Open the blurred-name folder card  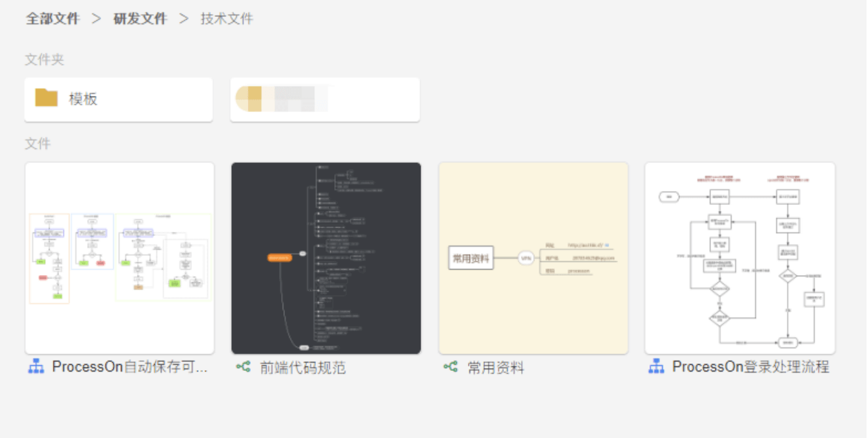325,99
